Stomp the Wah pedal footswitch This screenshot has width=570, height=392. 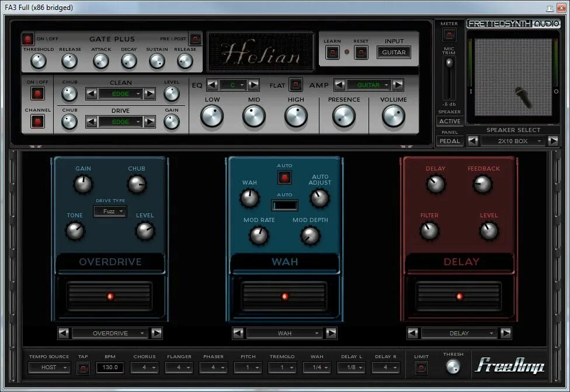click(x=284, y=296)
